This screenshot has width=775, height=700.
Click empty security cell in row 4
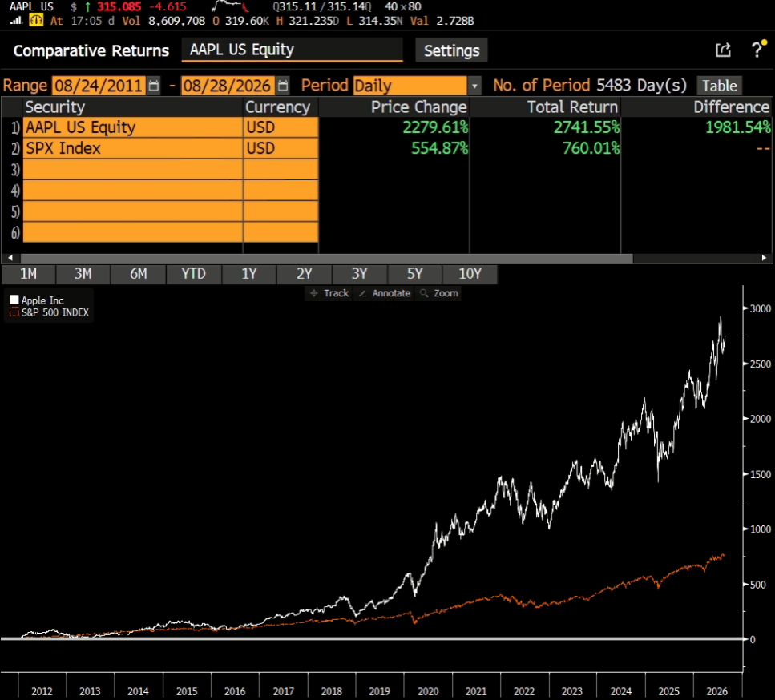click(132, 190)
